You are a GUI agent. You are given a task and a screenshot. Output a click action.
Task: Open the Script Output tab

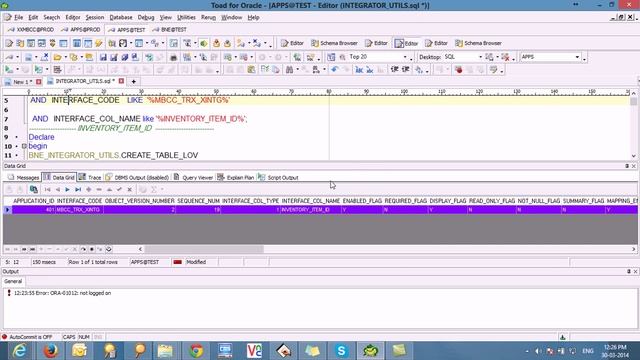pos(278,178)
